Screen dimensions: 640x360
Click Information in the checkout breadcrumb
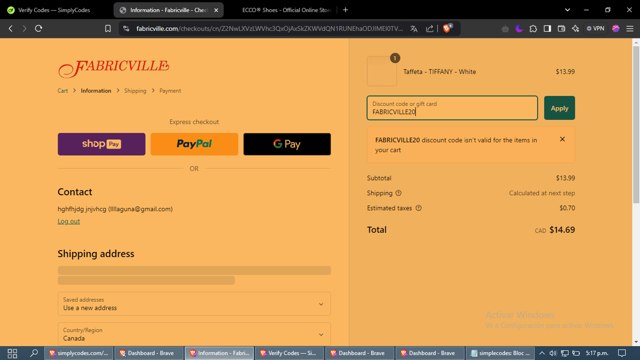[x=96, y=91]
